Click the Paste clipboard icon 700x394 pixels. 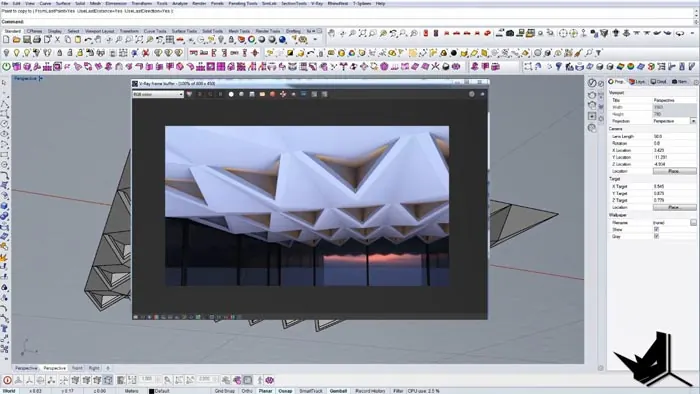coord(78,40)
